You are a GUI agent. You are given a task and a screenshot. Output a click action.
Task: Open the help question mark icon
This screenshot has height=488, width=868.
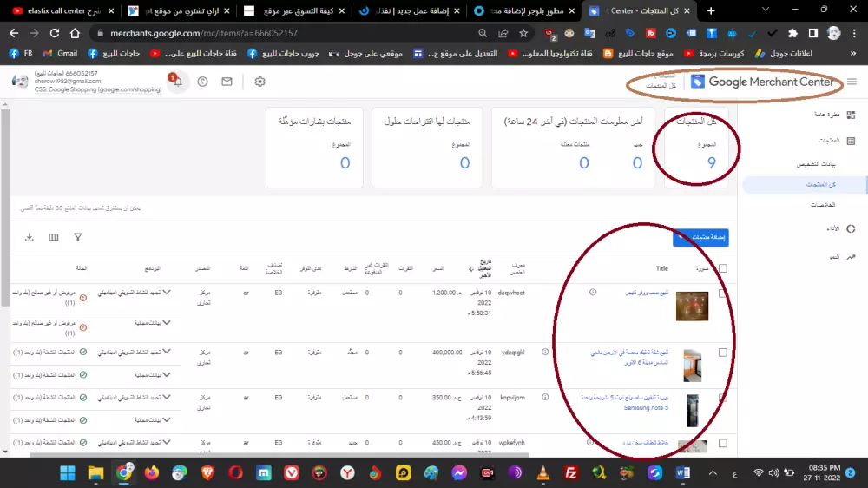click(x=202, y=82)
